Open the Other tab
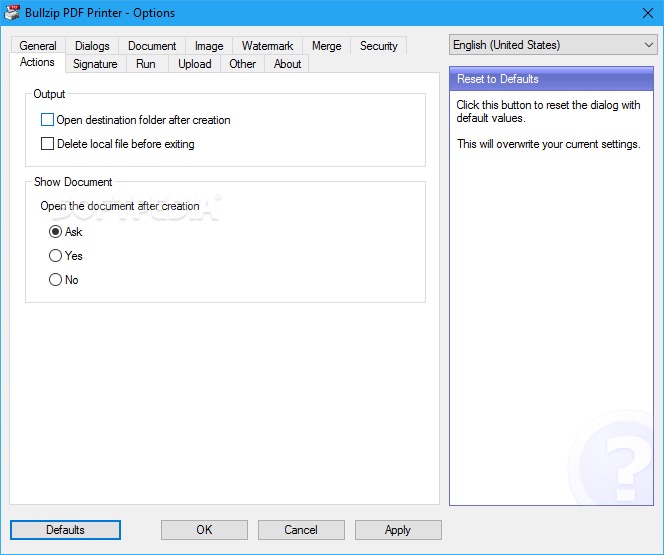The height and width of the screenshot is (555, 664). (242, 64)
